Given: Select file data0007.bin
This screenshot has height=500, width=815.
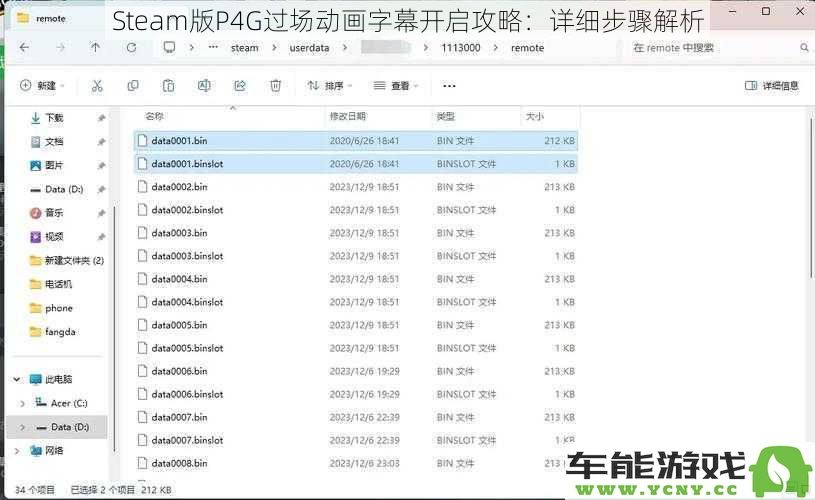Looking at the screenshot, I should point(356,417).
